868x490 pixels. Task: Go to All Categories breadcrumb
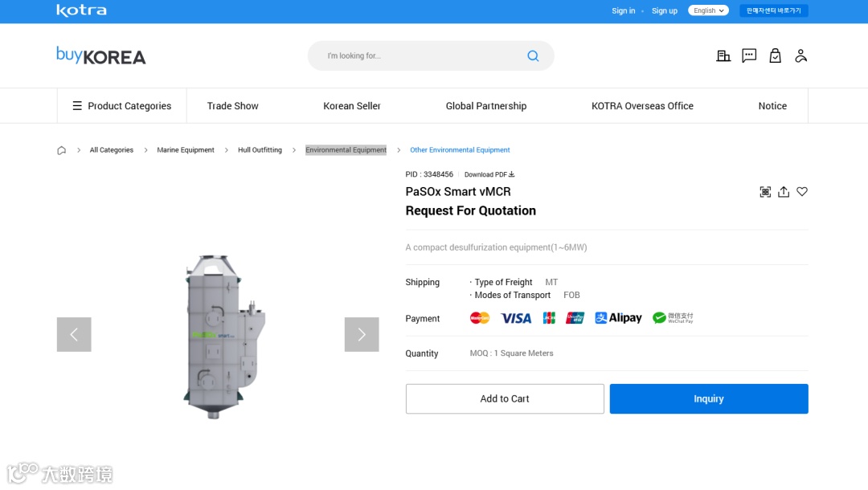(111, 150)
